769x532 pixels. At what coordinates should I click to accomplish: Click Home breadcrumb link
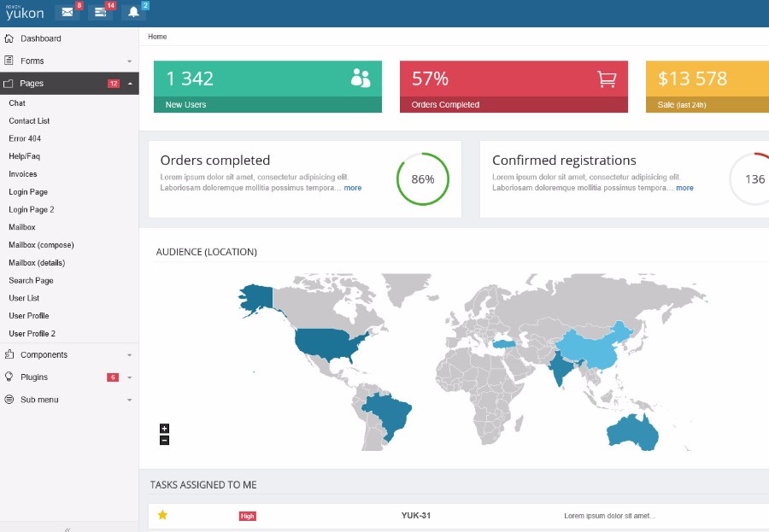click(x=157, y=37)
